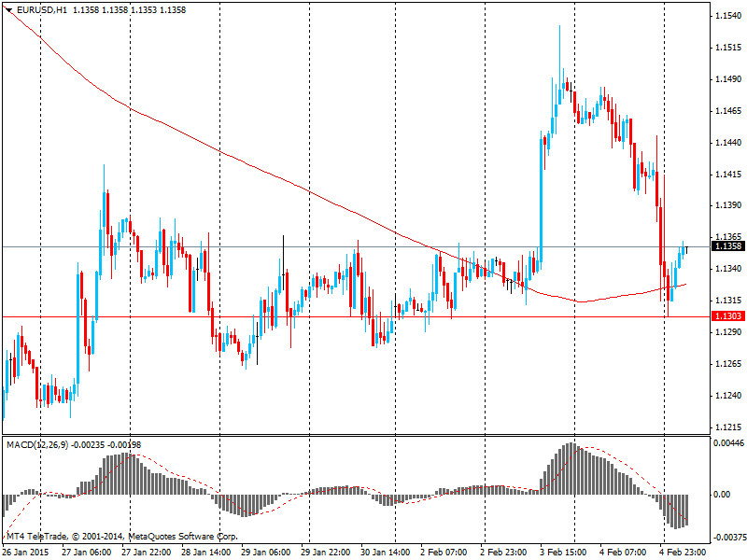Click the 28 Jan 14:00 time label
This screenshot has width=747, height=560.
pos(205,553)
